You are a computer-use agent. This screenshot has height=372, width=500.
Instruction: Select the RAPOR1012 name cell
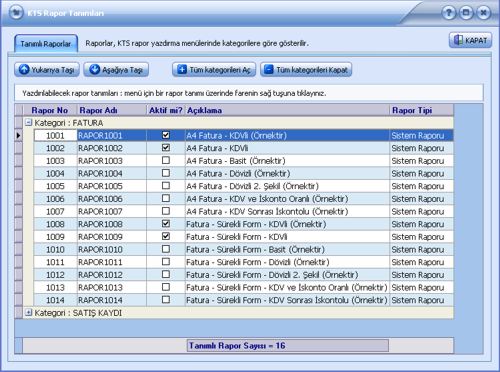click(x=112, y=275)
